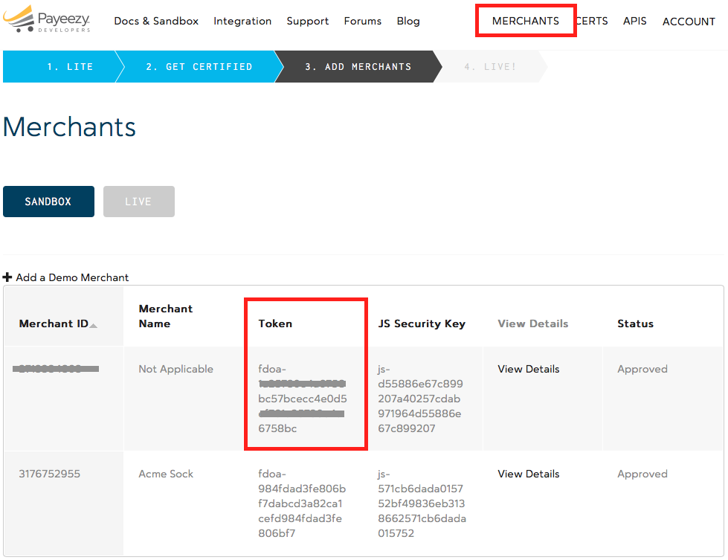Select the token containing bc57bcecc4e0d5

click(x=303, y=399)
